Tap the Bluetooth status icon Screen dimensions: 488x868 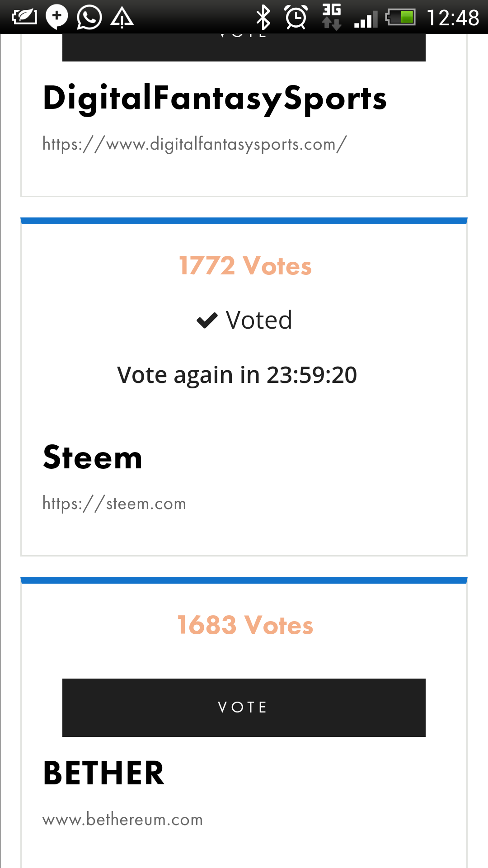click(x=263, y=18)
